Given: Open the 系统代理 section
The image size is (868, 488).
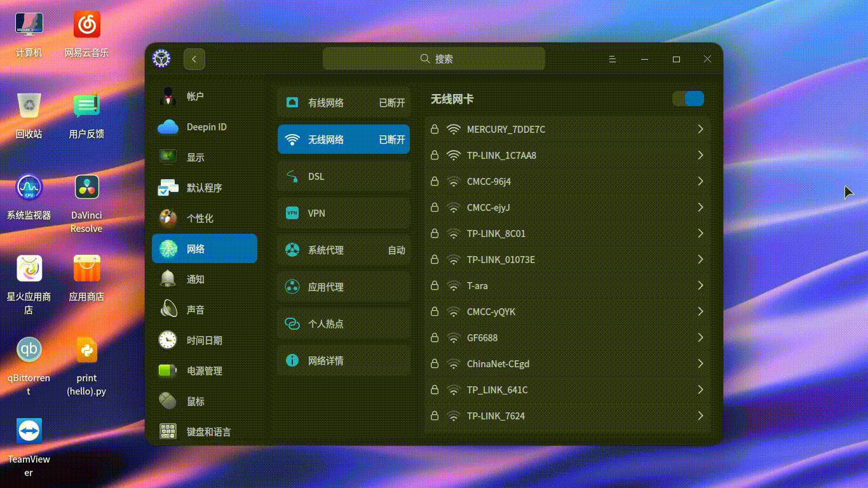Looking at the screenshot, I should (x=344, y=250).
